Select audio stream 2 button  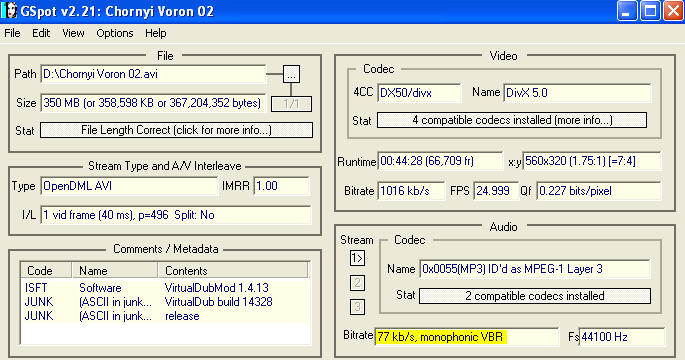357,283
